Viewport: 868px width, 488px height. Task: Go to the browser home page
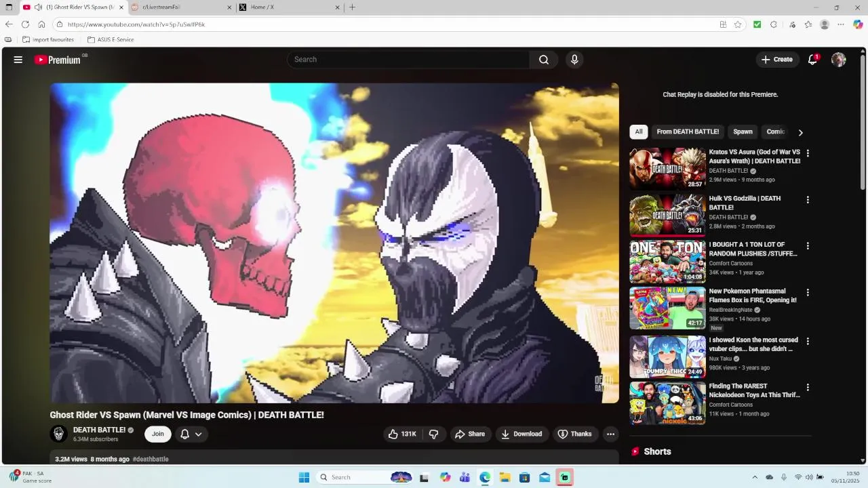(x=41, y=24)
